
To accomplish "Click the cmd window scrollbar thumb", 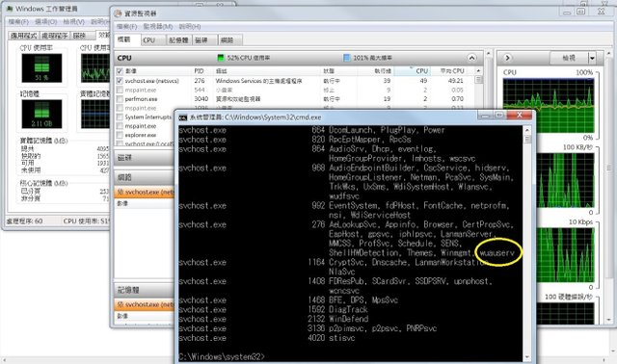I will coord(527,140).
